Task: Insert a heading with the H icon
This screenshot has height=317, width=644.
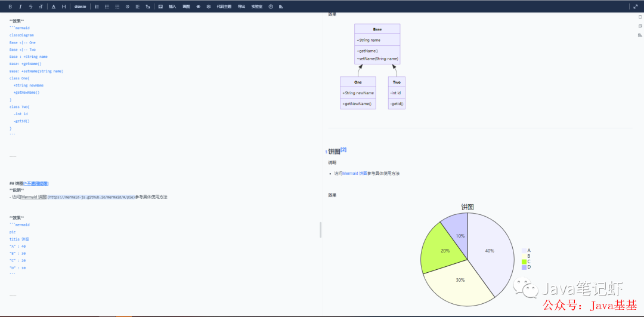Action: tap(64, 7)
